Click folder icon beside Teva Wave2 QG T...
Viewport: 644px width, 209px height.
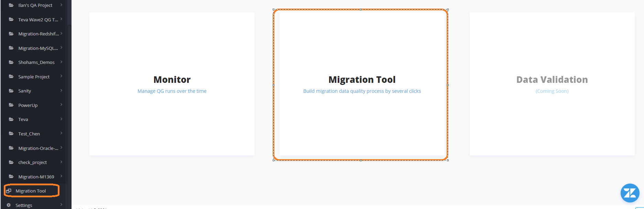[x=11, y=19]
